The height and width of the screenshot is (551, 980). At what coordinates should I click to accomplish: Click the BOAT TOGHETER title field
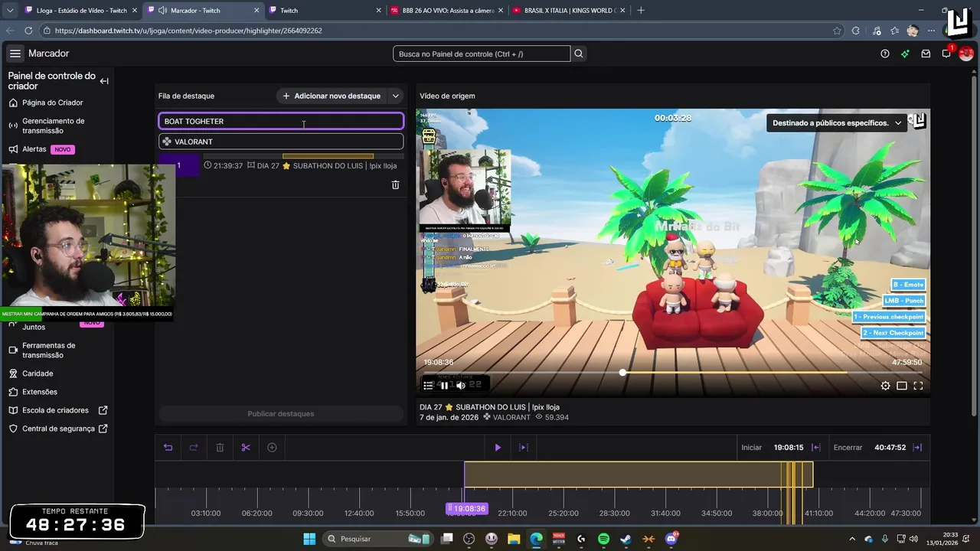(x=281, y=121)
